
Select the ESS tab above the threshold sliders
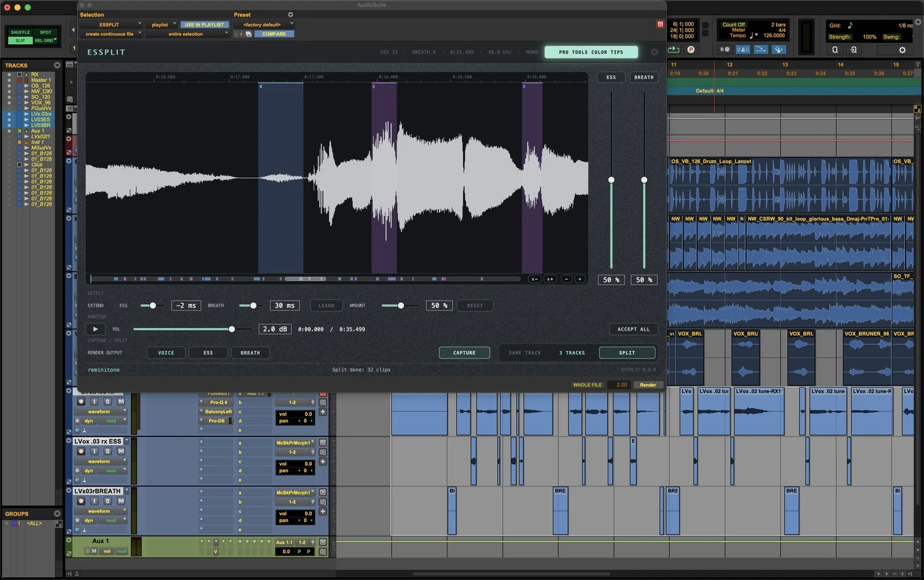611,77
